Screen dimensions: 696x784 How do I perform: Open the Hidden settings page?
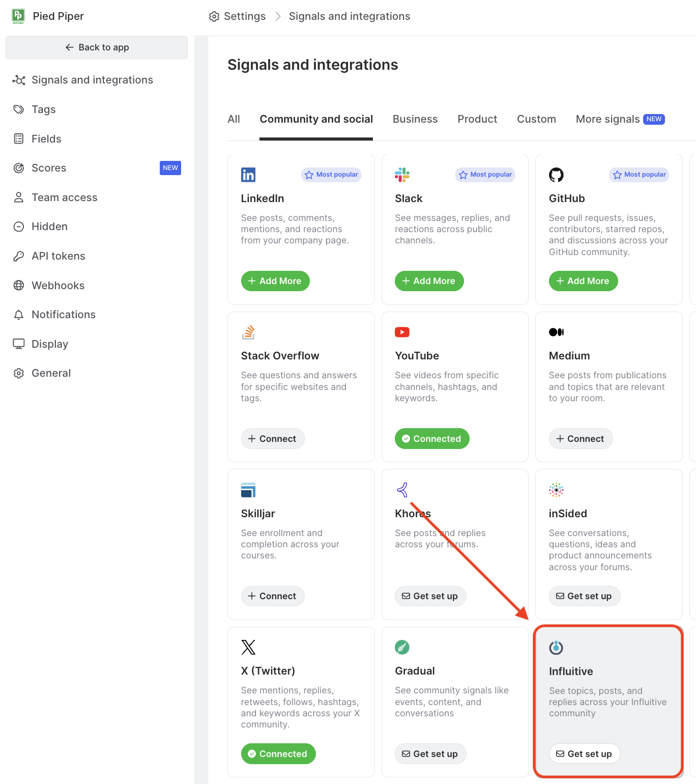49,227
